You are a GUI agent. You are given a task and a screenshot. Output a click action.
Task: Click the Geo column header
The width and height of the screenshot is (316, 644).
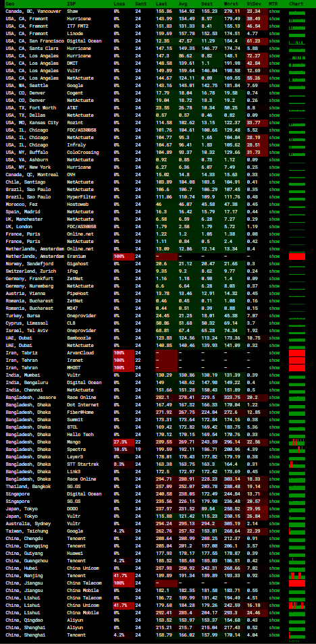(9, 3)
